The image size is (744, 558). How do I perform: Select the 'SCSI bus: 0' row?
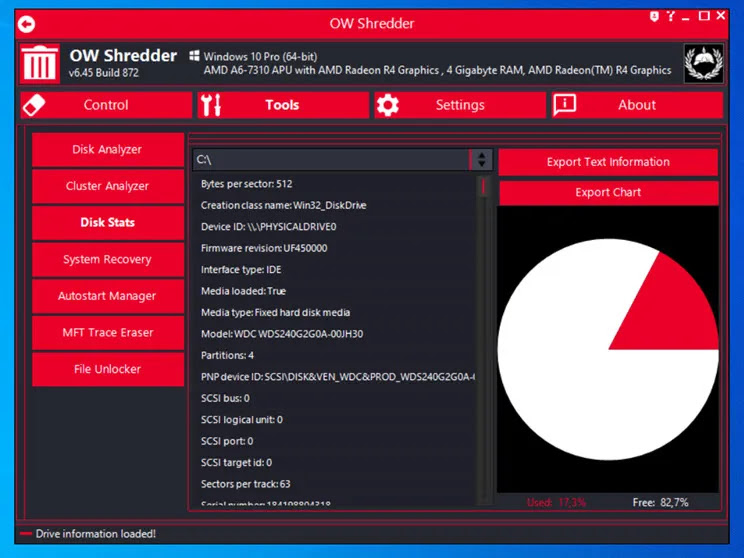click(x=335, y=398)
